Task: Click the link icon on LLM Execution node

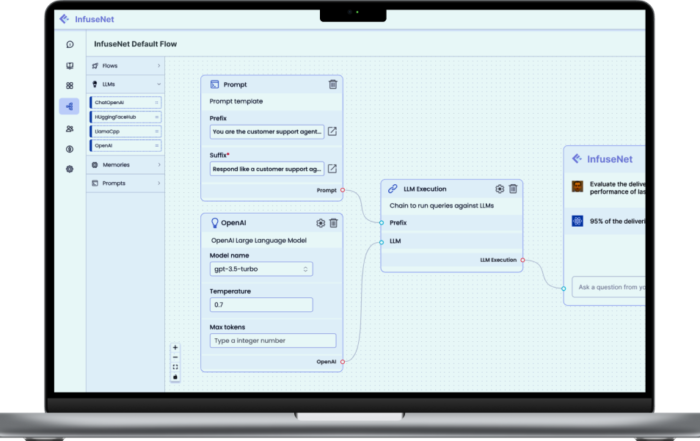Action: (392, 189)
